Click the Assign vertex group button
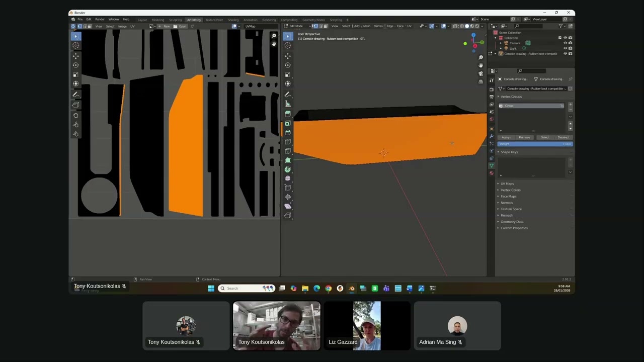Screen dimensions: 644x362 506,137
